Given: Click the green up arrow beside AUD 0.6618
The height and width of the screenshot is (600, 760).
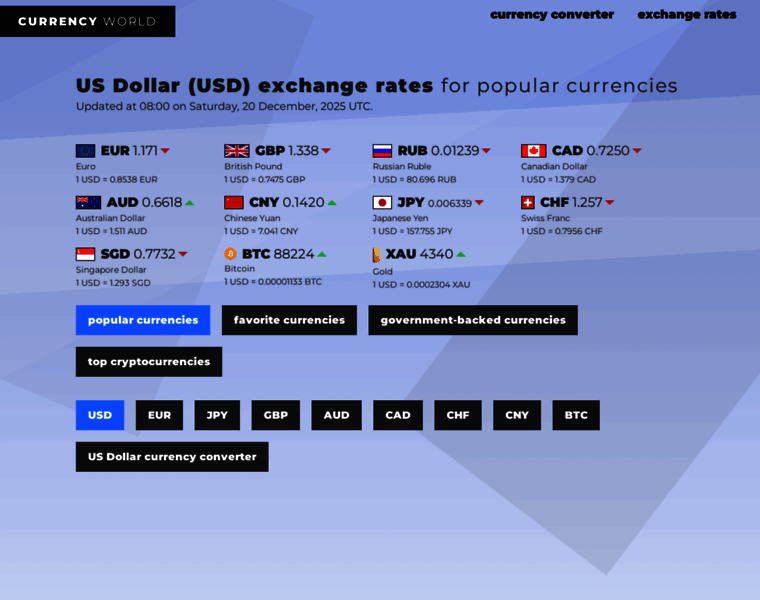Looking at the screenshot, I should click(190, 203).
